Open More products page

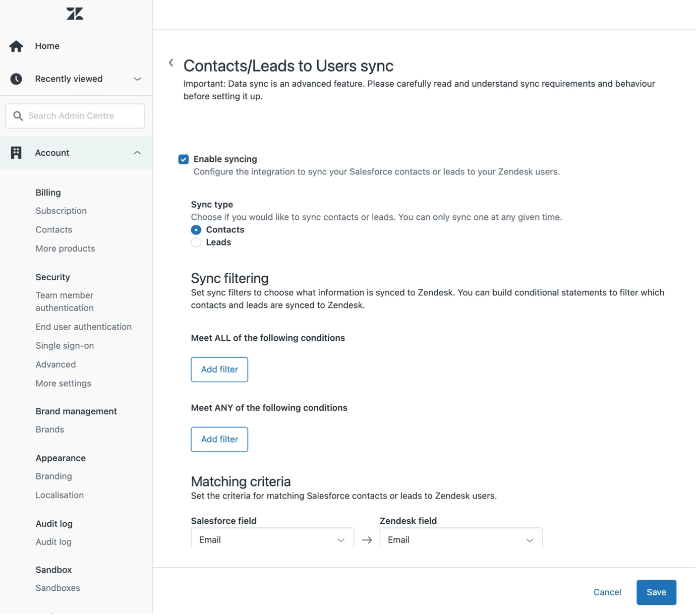(66, 250)
